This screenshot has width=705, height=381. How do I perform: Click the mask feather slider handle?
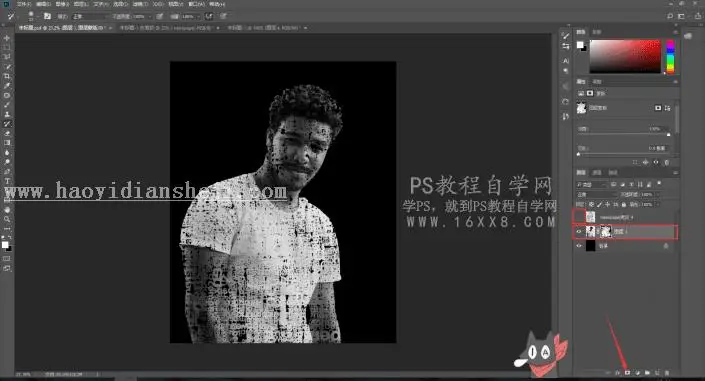pos(579,154)
